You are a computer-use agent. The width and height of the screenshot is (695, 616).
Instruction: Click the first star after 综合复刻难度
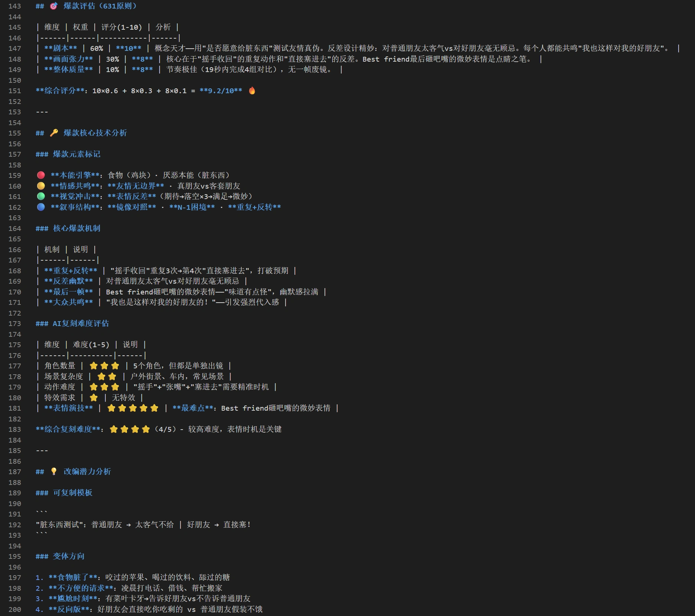114,430
